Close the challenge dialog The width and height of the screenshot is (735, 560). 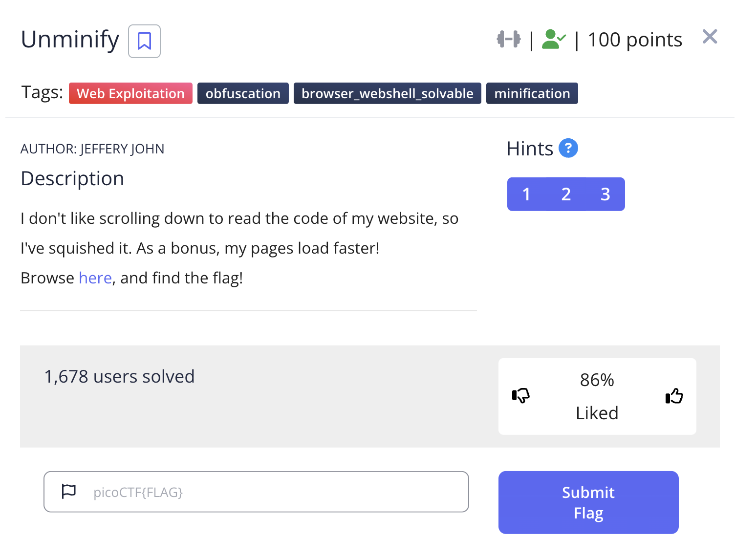coord(710,37)
